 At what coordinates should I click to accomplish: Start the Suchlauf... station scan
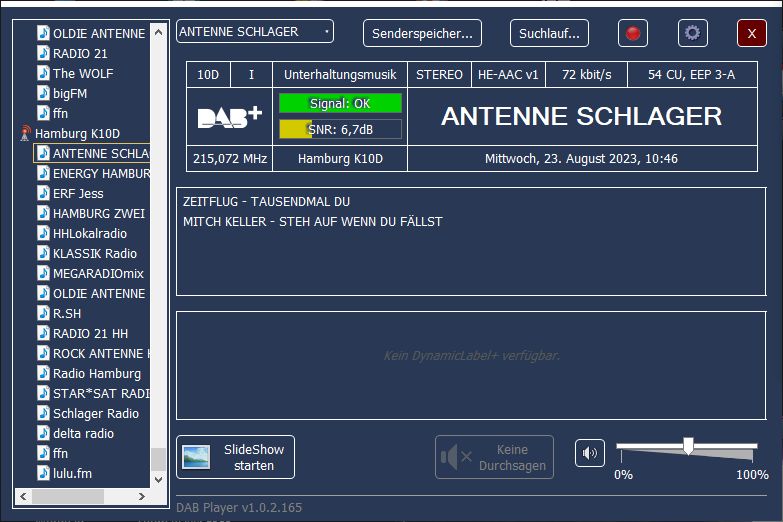pyautogui.click(x=549, y=33)
